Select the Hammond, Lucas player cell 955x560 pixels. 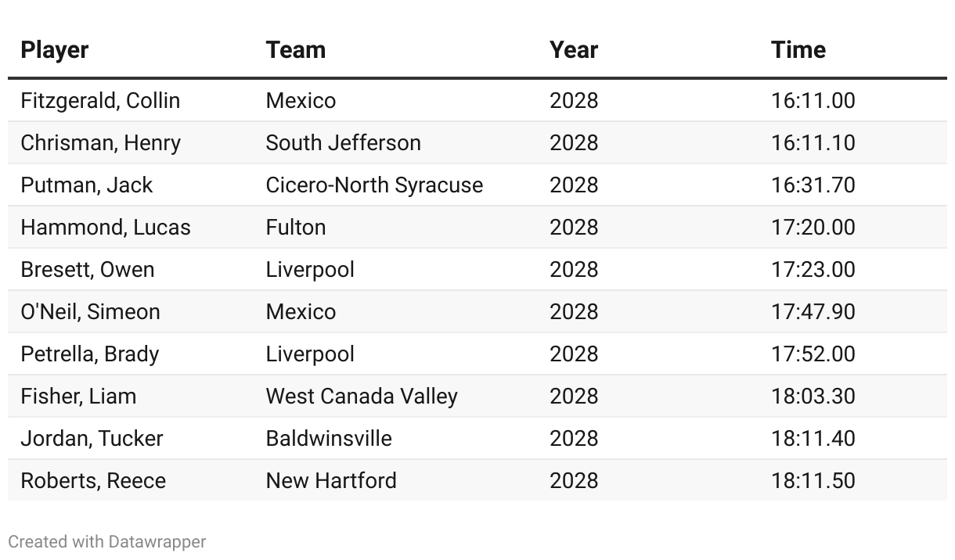point(105,228)
